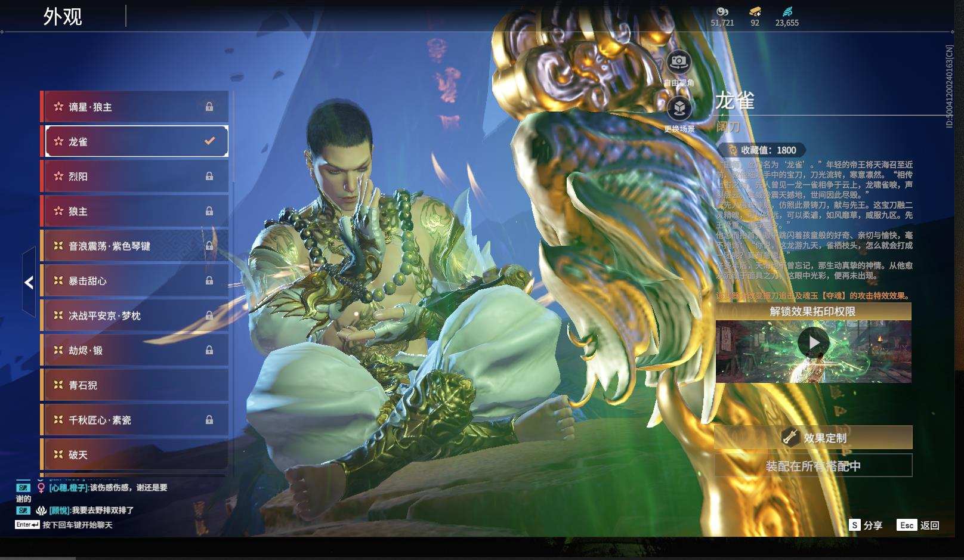
Task: Click the equipped checkmark on 龙雀
Action: (209, 141)
